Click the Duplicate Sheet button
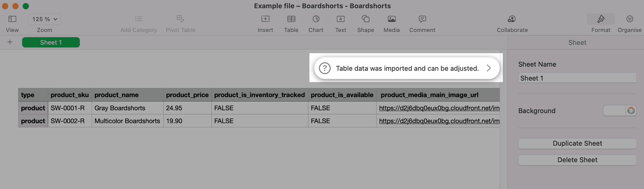Image resolution: width=644 pixels, height=189 pixels. [577, 144]
